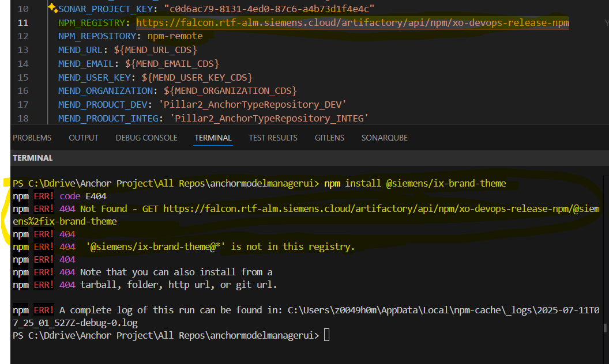The width and height of the screenshot is (609, 364).
Task: Click the npm install @siemens/ix-brand-theme command
Action: (415, 183)
